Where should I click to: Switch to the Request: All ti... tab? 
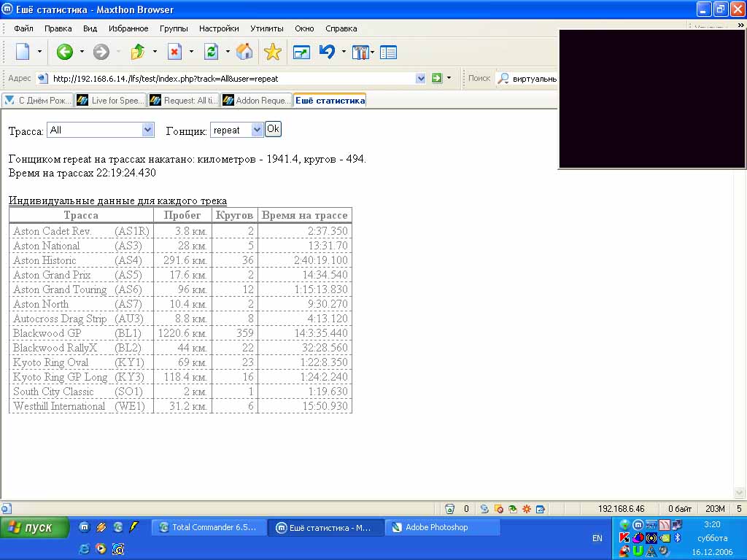click(x=183, y=101)
